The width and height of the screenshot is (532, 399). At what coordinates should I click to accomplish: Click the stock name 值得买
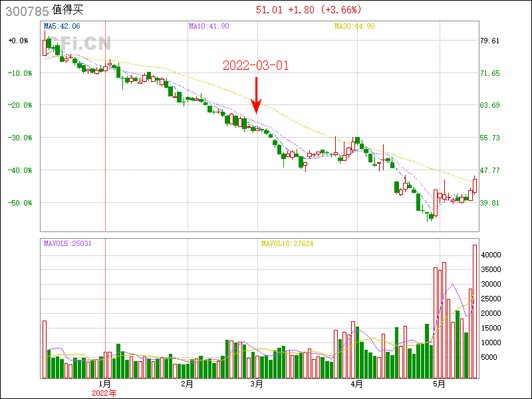click(68, 11)
